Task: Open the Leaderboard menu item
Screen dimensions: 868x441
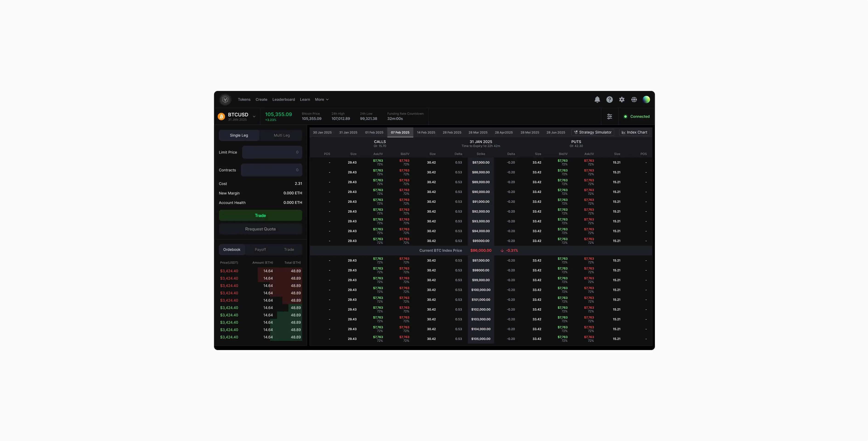Action: (x=283, y=100)
